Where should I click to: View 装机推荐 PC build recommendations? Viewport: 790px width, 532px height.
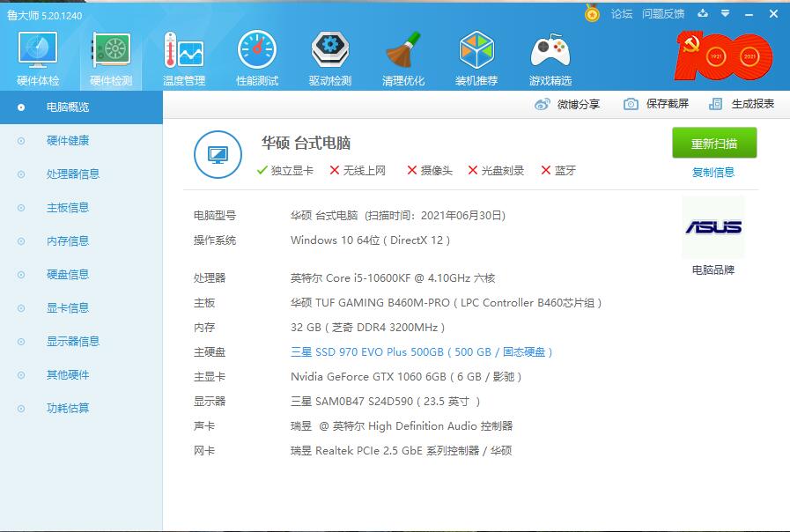[476, 56]
